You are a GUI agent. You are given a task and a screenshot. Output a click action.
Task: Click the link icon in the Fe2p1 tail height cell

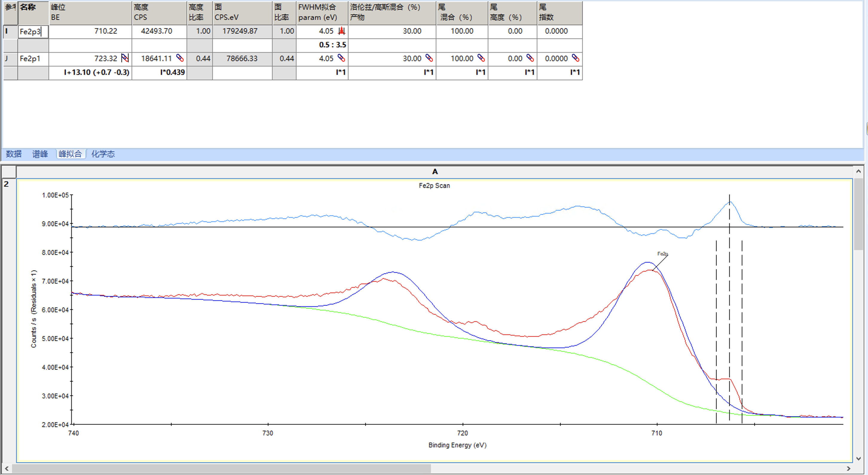[x=530, y=58]
